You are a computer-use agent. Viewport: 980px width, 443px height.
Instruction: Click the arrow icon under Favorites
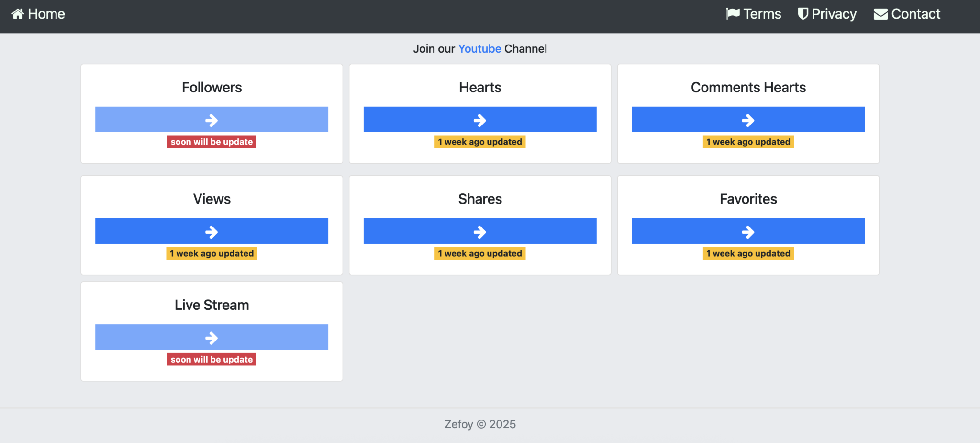pyautogui.click(x=748, y=232)
